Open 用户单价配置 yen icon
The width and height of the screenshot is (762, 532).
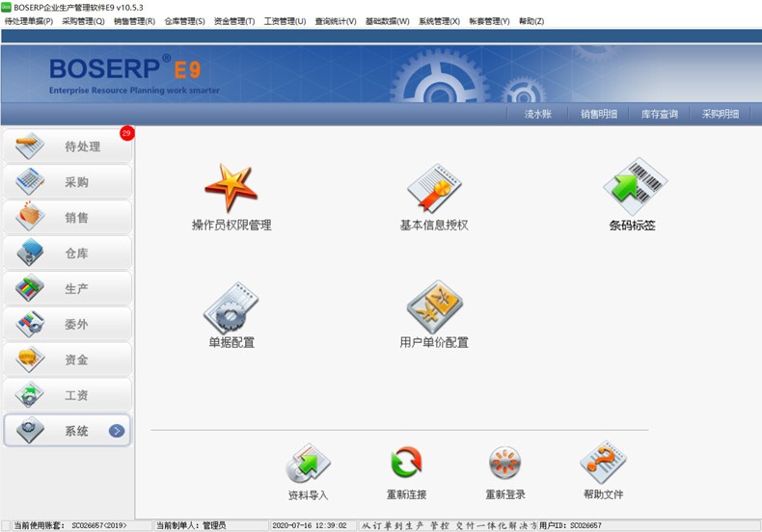click(434, 306)
